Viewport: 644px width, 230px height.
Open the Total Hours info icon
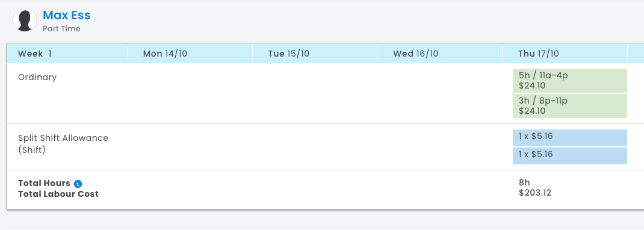pos(78,184)
